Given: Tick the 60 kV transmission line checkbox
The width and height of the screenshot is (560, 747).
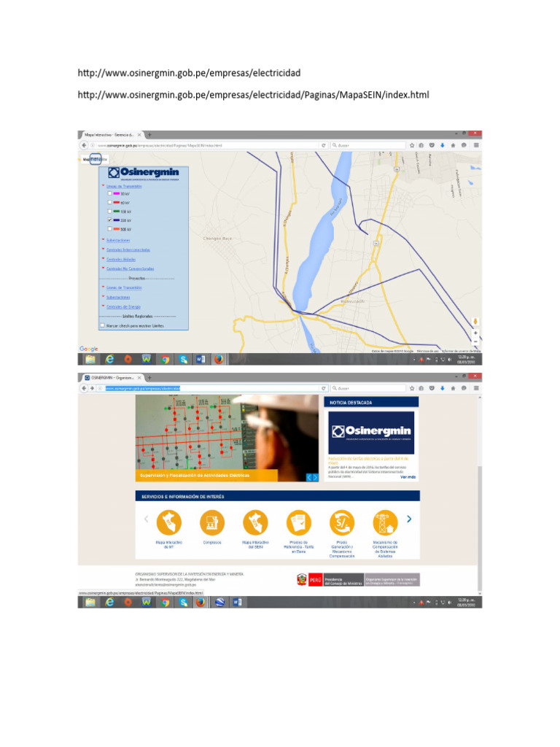Looking at the screenshot, I should (109, 203).
